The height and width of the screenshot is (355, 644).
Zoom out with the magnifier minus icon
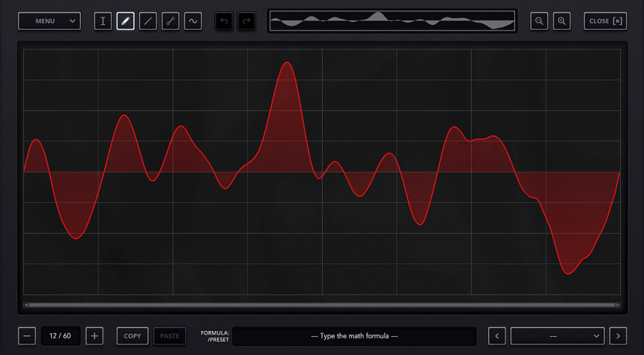(x=539, y=21)
